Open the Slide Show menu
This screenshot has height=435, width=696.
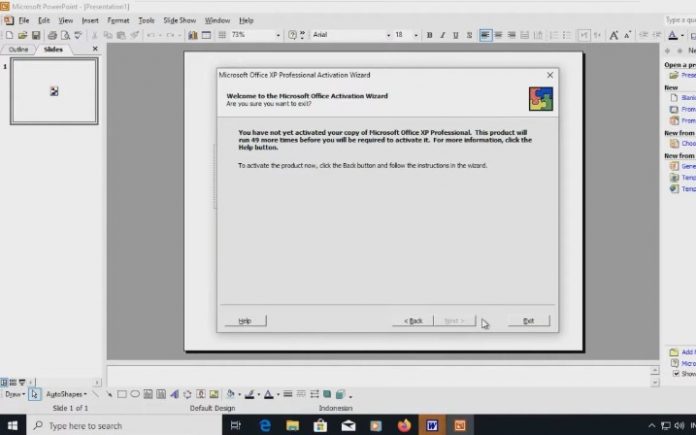tap(179, 20)
